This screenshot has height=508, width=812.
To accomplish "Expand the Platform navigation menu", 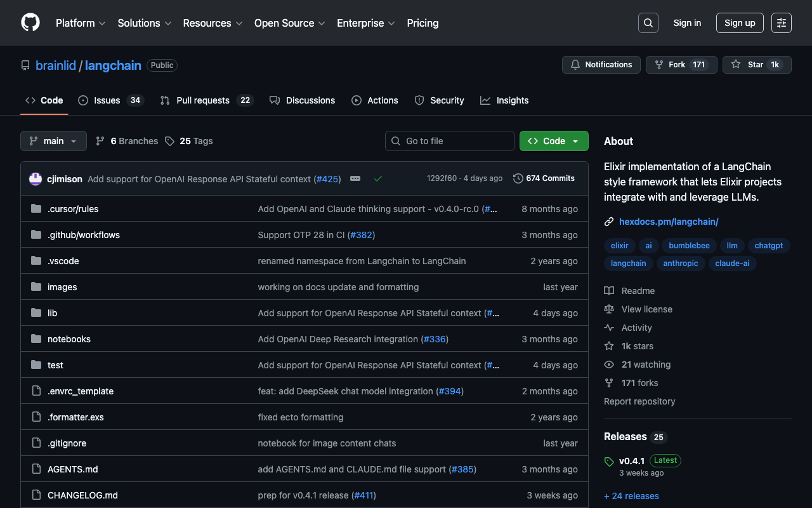I will 81,23.
